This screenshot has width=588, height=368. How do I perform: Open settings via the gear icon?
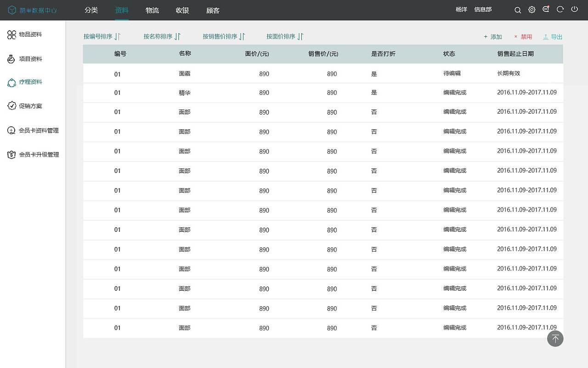tap(531, 10)
